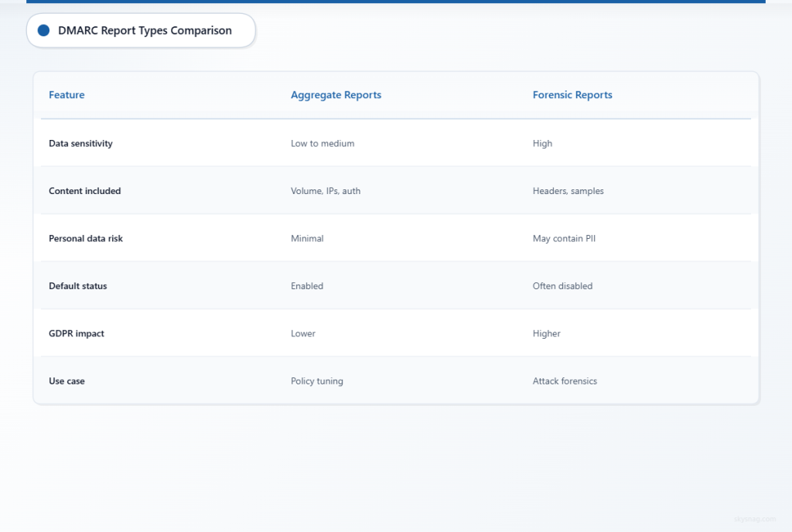Screen dimensions: 792x532
Task: Click the Policy tuning cell
Action: pos(316,381)
